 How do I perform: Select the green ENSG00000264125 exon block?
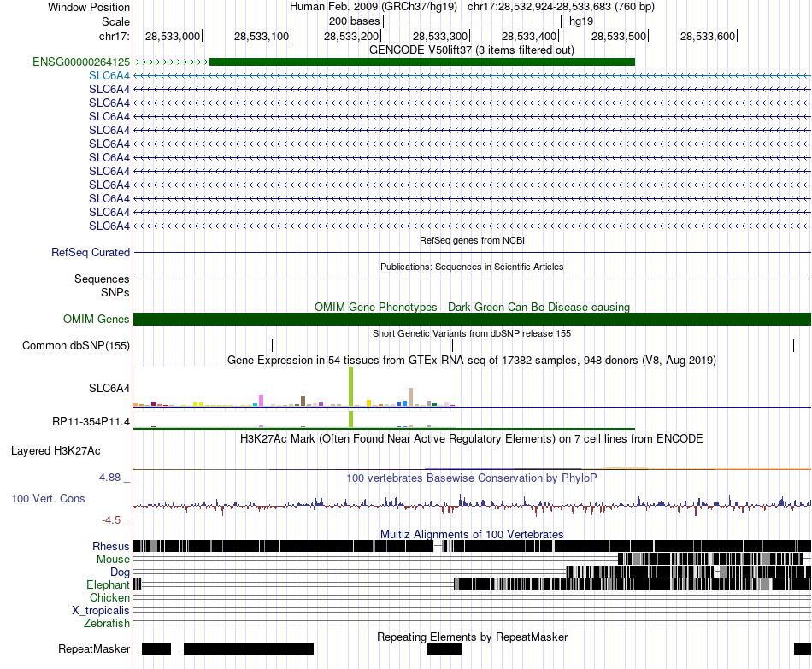pos(422,62)
